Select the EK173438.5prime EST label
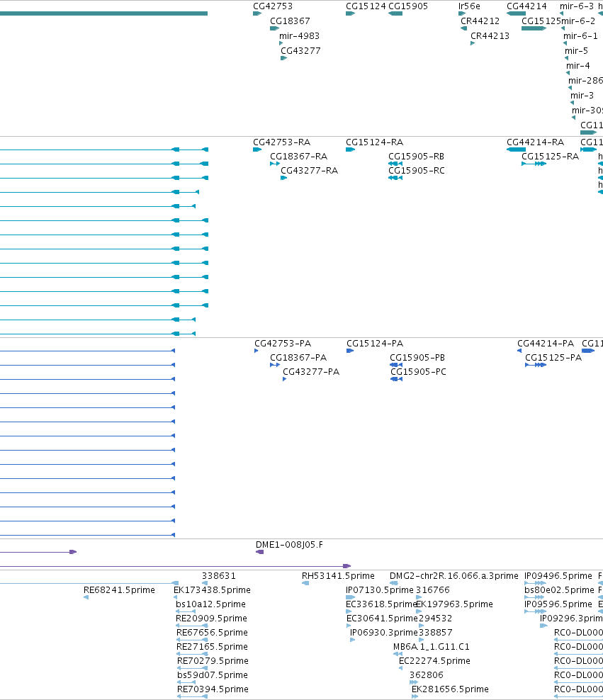The image size is (603, 700). click(x=212, y=591)
